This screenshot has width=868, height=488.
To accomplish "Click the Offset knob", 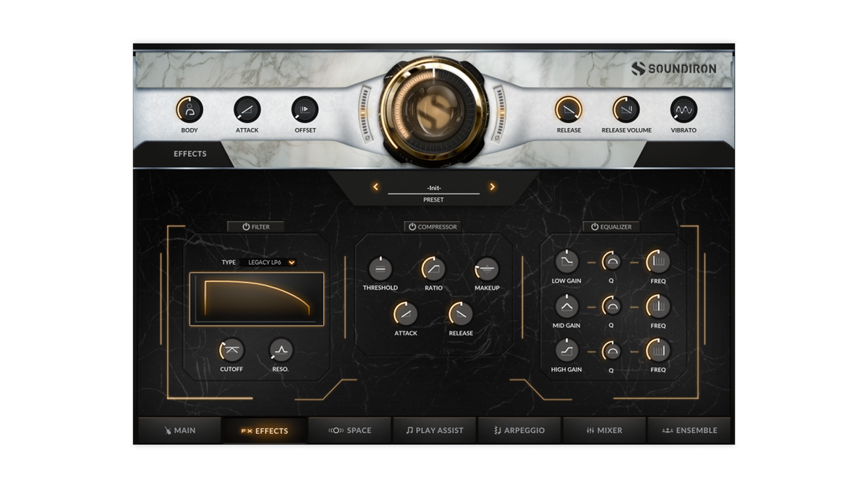I will click(x=305, y=110).
